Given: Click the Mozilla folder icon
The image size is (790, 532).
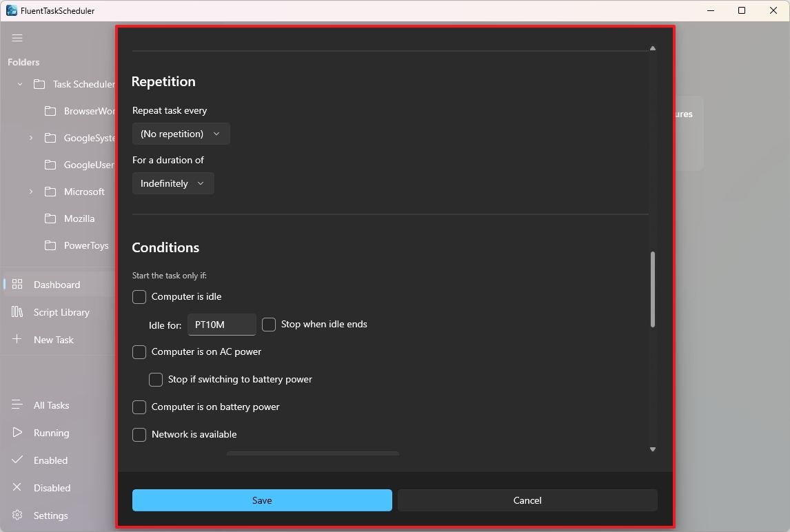Looking at the screenshot, I should pos(49,218).
